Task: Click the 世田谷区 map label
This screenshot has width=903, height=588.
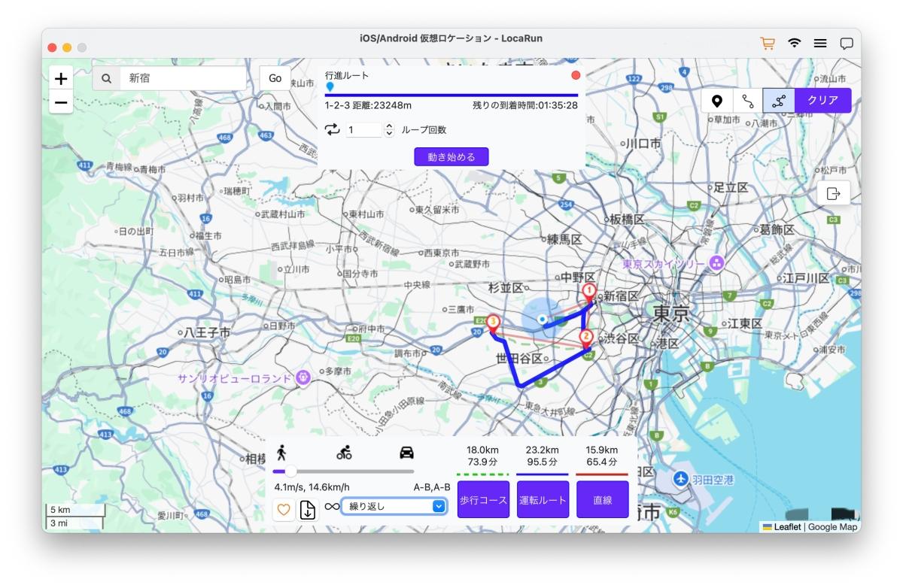Action: tap(519, 359)
